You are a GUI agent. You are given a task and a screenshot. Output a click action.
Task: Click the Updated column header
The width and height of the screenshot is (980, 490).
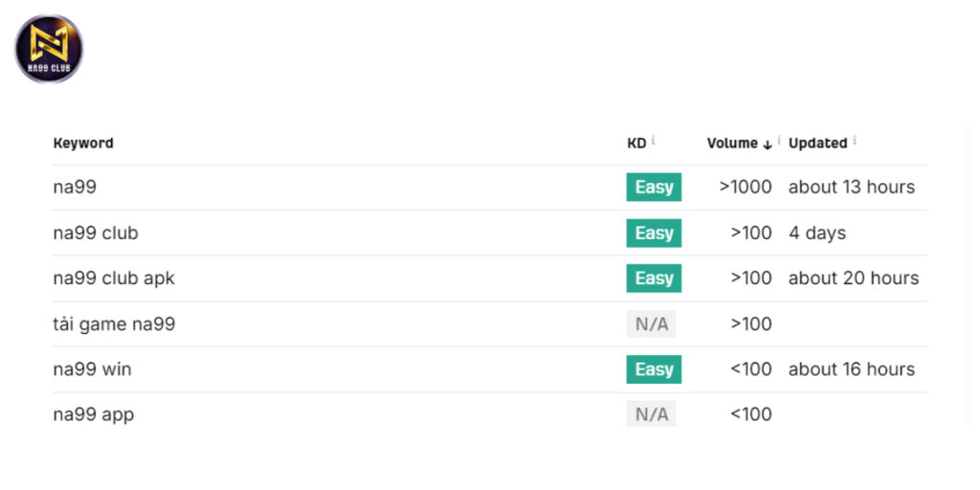pyautogui.click(x=817, y=144)
